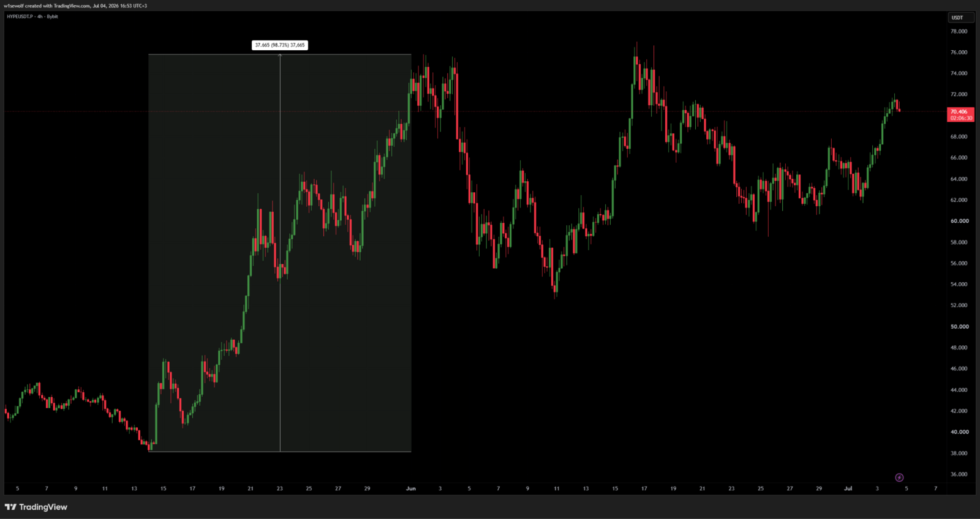
Task: Click date 25 on the time axis after Jun
Action: click(x=761, y=488)
